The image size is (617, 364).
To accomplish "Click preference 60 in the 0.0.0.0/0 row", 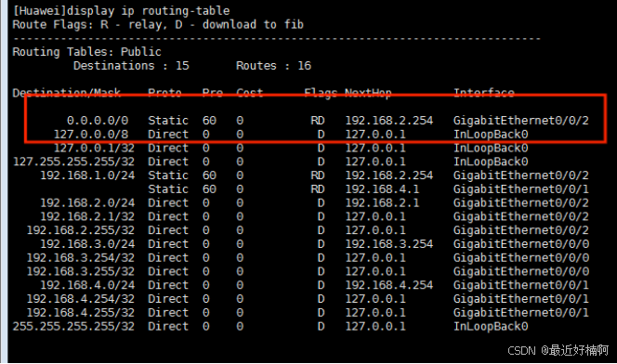I will pos(209,121).
